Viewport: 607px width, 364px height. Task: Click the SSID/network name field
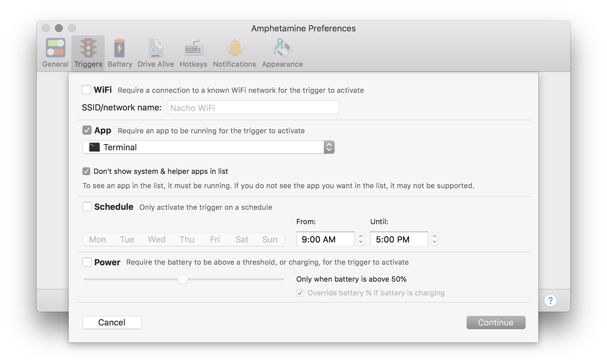tap(253, 108)
